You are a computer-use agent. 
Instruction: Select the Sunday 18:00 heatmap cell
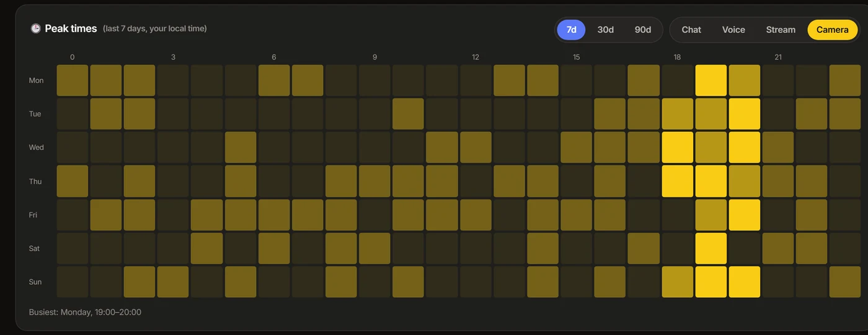[678, 282]
